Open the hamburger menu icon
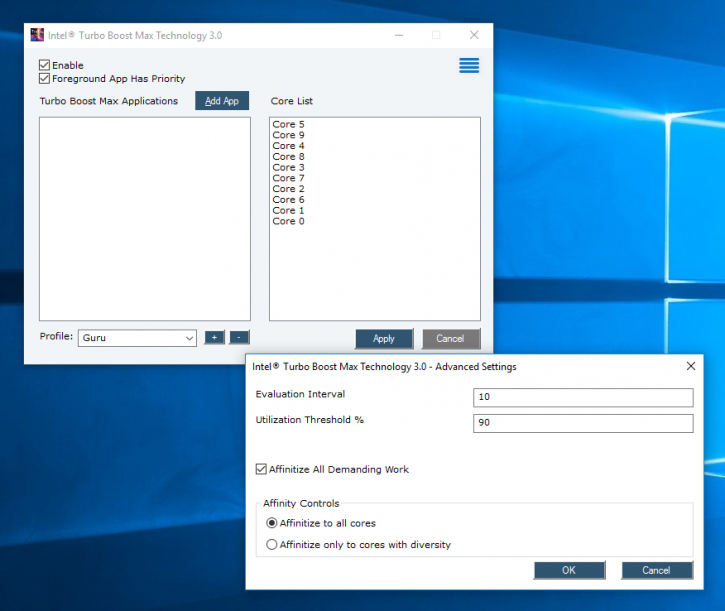Screen dimensions: 725x611 point(469,65)
